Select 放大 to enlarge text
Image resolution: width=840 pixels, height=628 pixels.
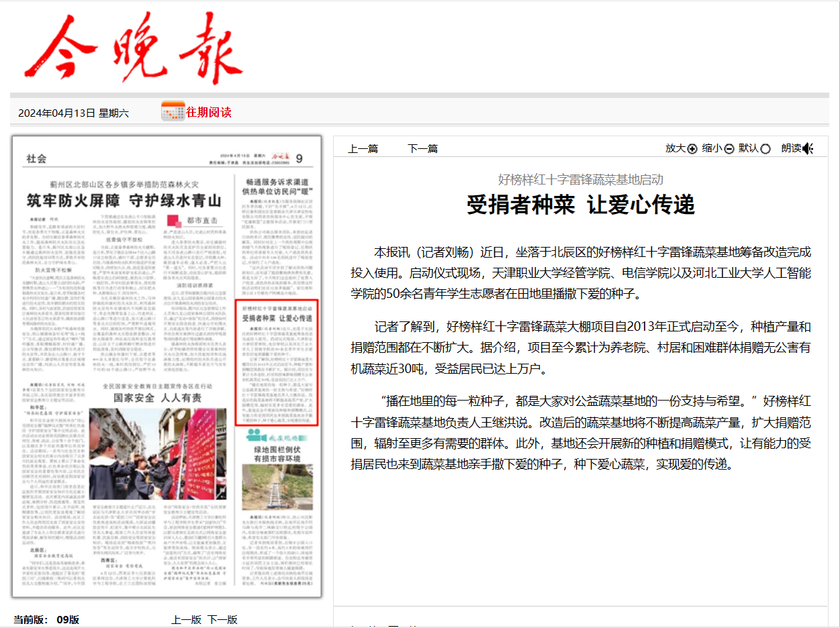675,148
